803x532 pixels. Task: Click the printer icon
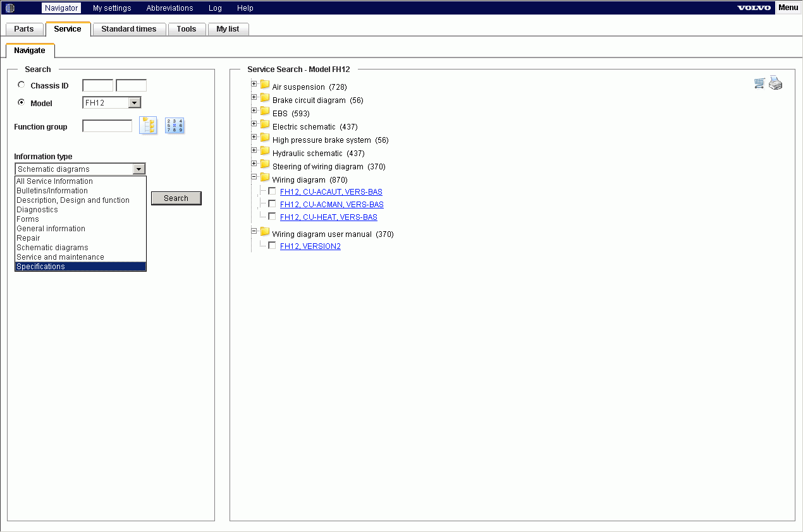tap(776, 83)
